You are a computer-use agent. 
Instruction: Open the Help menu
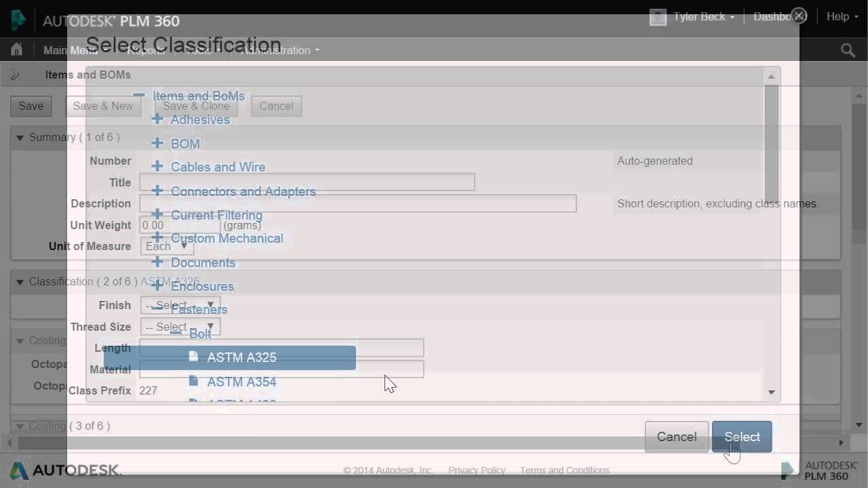pyautogui.click(x=842, y=17)
